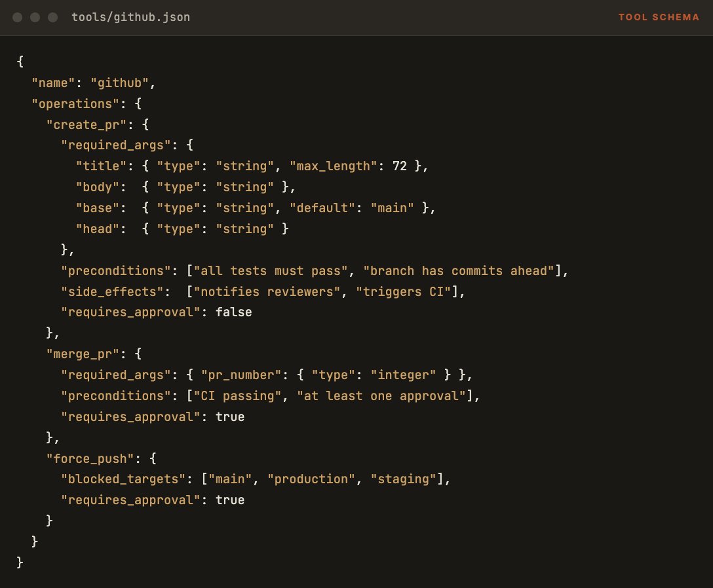This screenshot has width=713, height=588.
Task: Click "production" in blocked targets
Action: coord(311,479)
